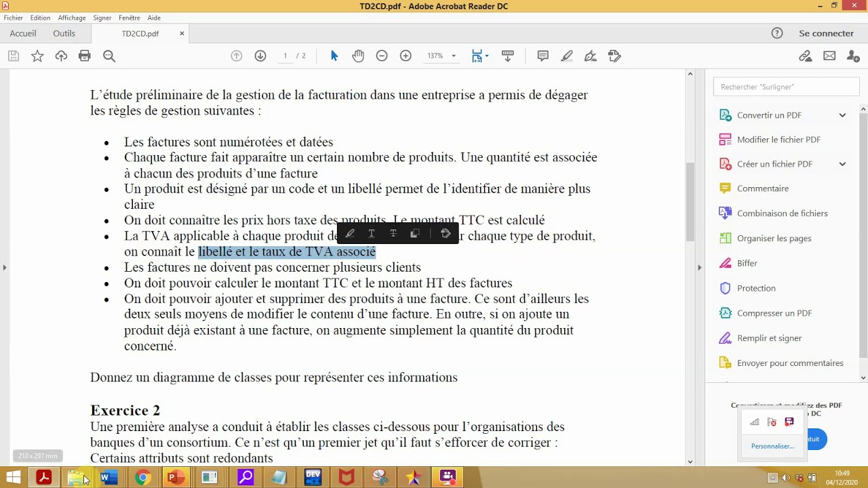Image resolution: width=868 pixels, height=488 pixels.
Task: Expand the left navigation pane arrow
Action: [5, 268]
